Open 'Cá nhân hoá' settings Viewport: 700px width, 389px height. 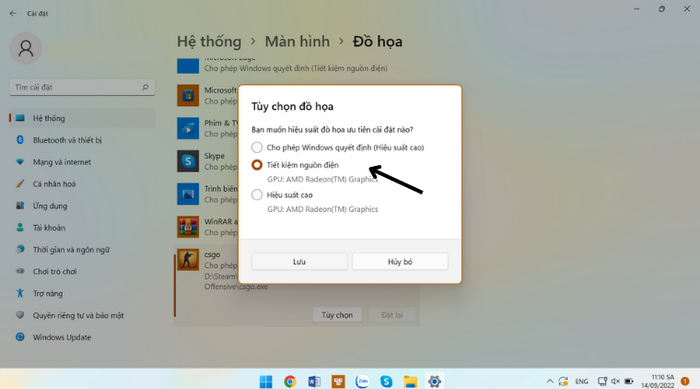click(82, 184)
